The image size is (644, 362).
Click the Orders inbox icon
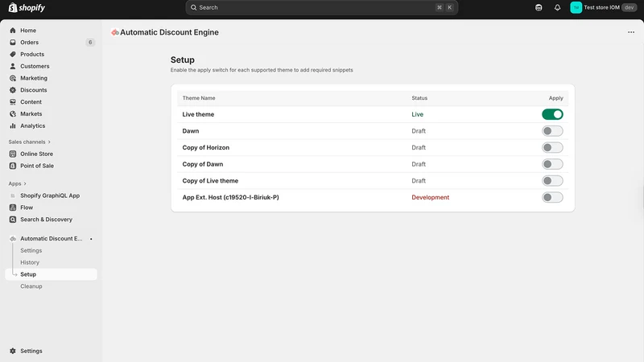(13, 43)
